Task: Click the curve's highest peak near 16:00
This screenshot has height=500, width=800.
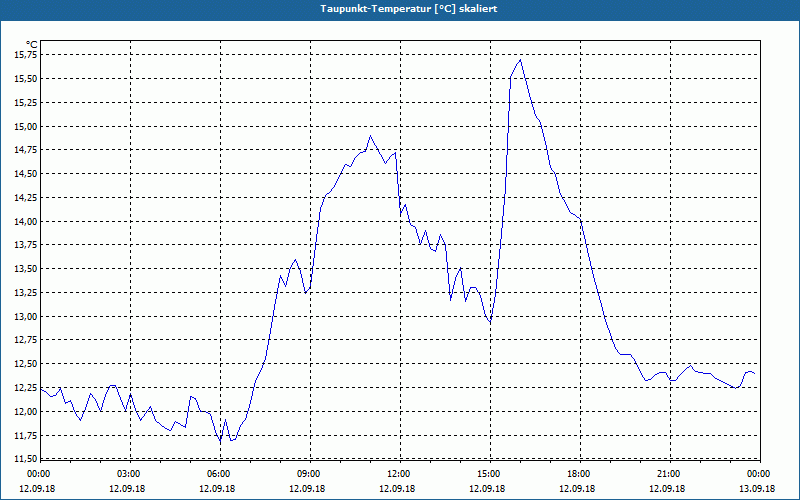Action: (520, 60)
